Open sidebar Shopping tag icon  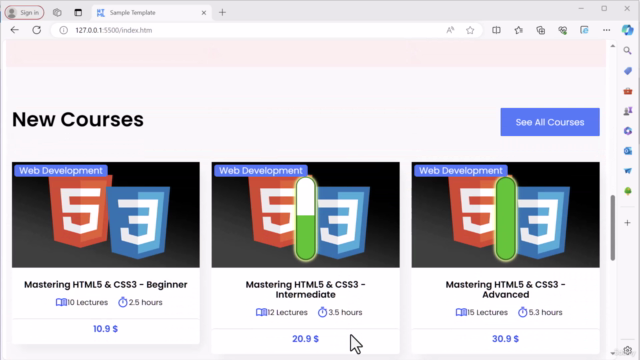pos(628,71)
